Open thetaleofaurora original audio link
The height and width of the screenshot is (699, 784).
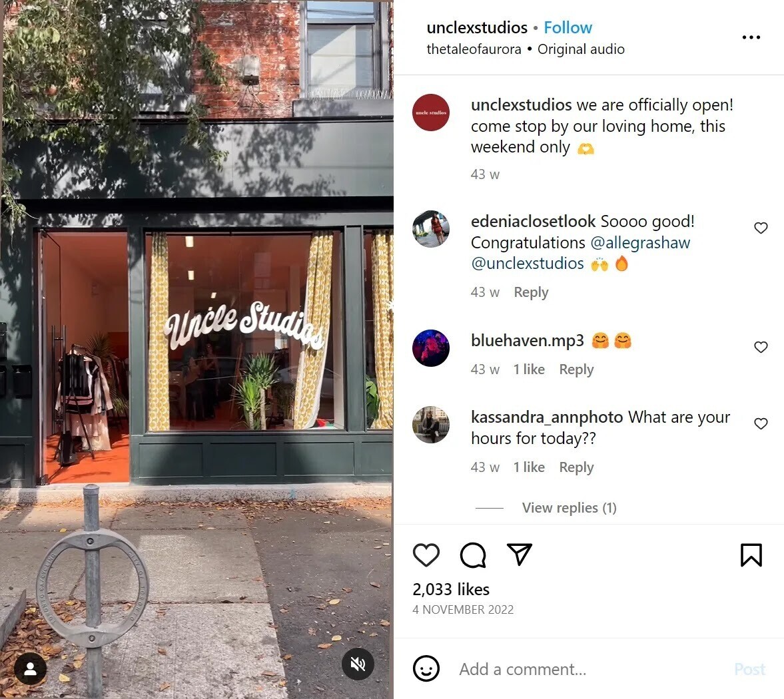(x=526, y=49)
